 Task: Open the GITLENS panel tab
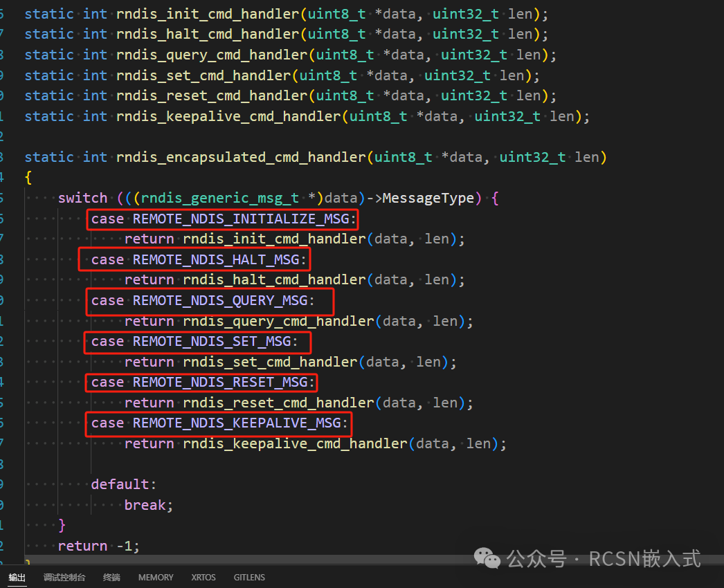click(x=249, y=577)
